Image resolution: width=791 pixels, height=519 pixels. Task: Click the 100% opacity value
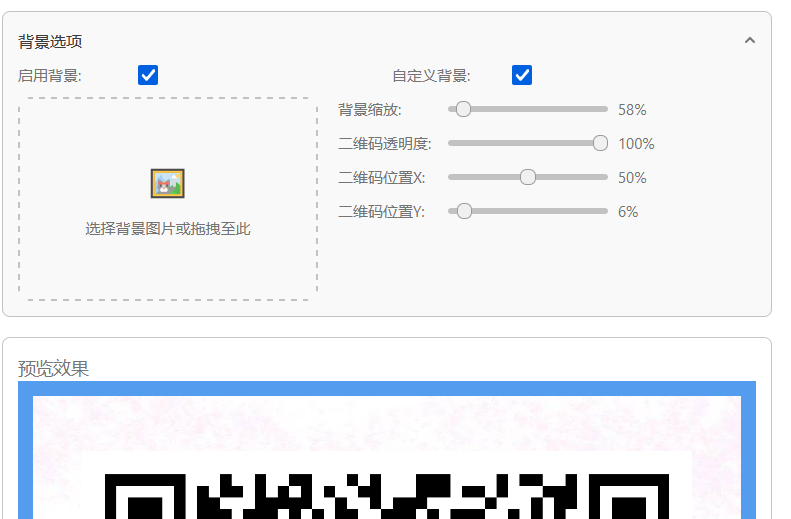(636, 144)
